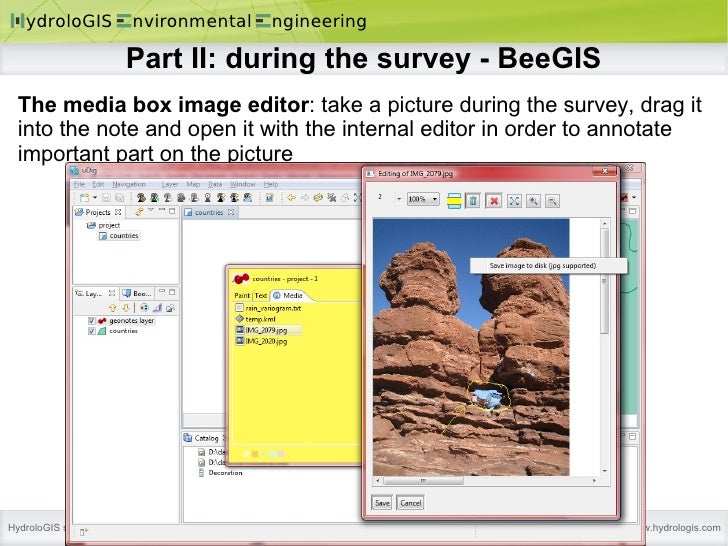Screen dimensions: 728x546
Task: Click the fit-to-window icon in the image editor
Action: click(514, 201)
